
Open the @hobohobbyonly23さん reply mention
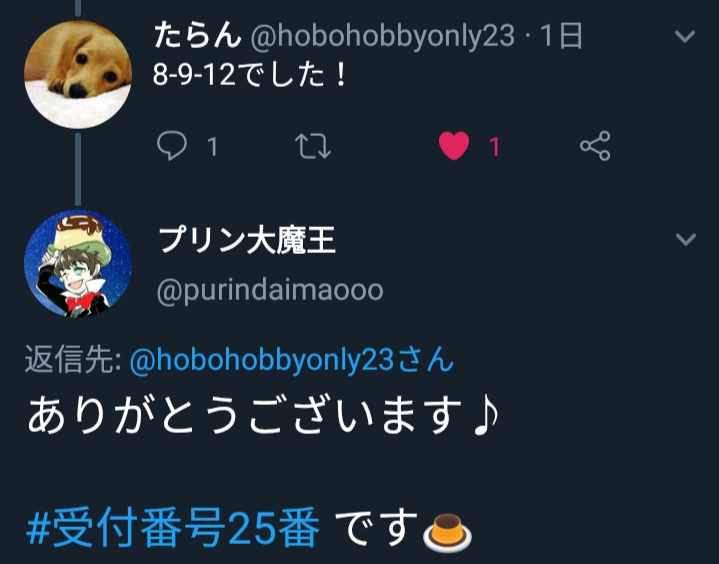tap(292, 360)
